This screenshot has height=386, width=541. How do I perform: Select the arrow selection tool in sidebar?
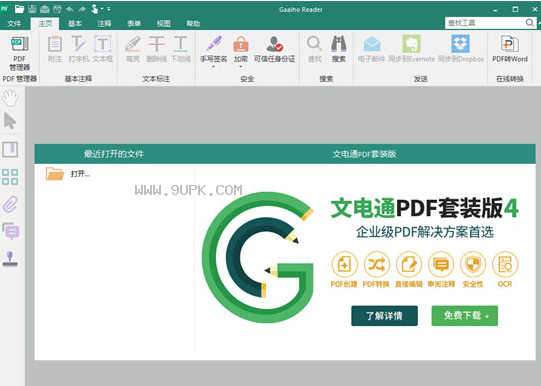[x=10, y=121]
